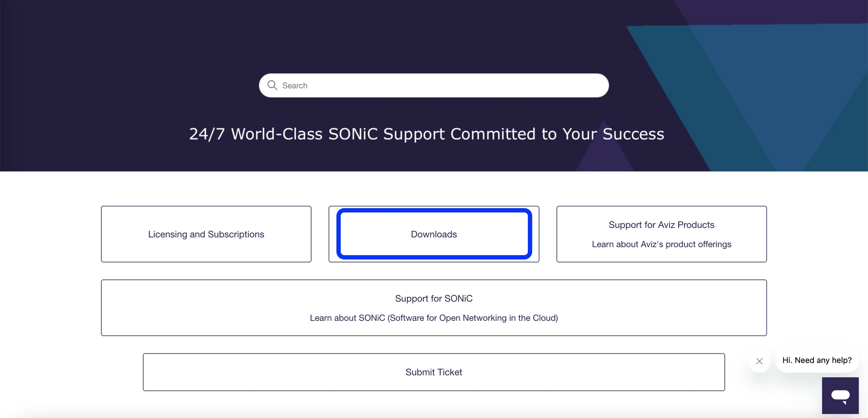
Task: Dismiss the chat prompt with X icon
Action: click(x=759, y=361)
